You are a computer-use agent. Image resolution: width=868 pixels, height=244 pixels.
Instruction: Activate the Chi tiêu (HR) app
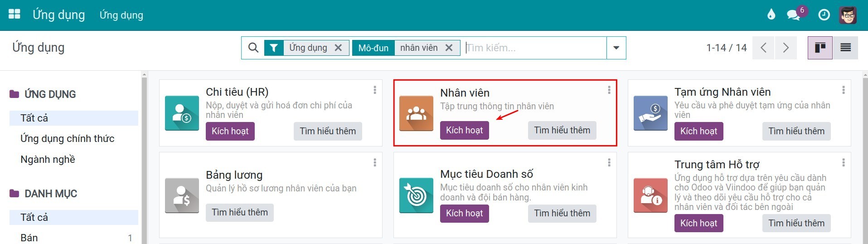230,131
